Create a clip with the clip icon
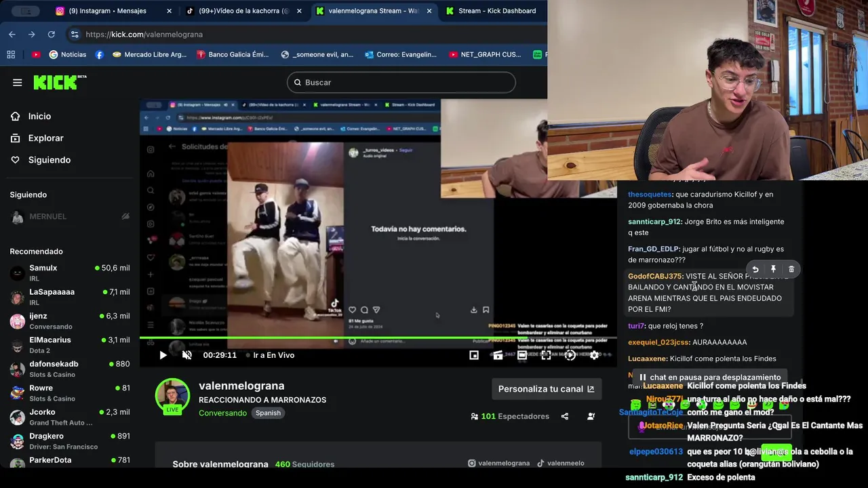Viewport: 868px width, 488px height. (x=498, y=355)
